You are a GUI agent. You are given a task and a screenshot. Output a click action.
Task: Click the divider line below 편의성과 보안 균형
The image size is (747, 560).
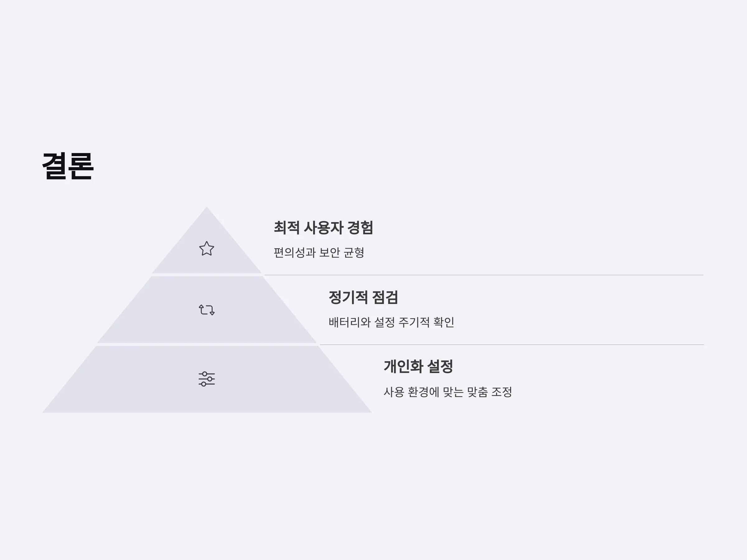(x=484, y=275)
